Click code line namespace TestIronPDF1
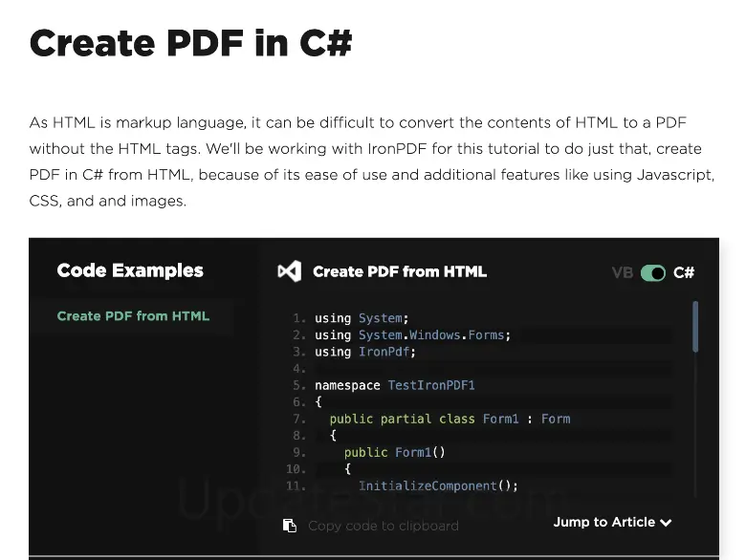746x560 pixels. pos(394,385)
